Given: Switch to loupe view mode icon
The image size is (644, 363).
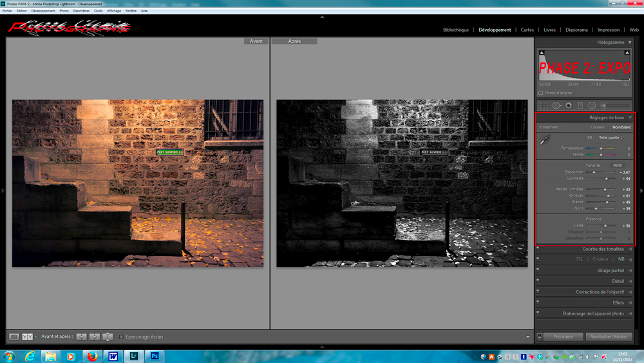Looking at the screenshot, I should click(x=14, y=337).
